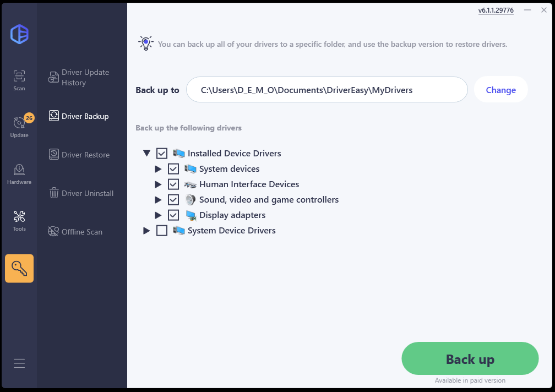Select the System Device Drivers label
The image size is (555, 392).
click(231, 230)
